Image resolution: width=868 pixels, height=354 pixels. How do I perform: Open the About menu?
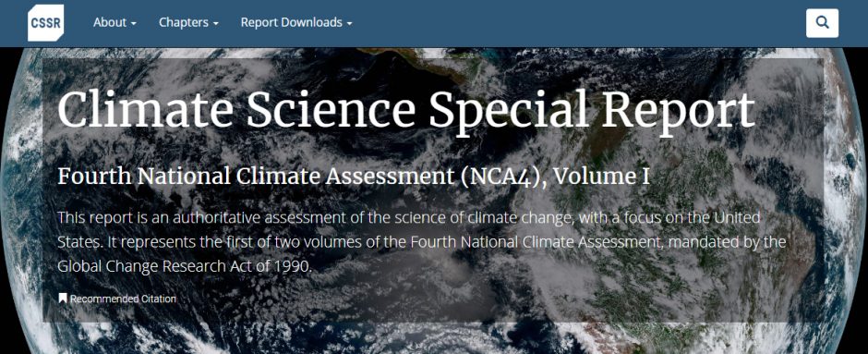coord(115,23)
